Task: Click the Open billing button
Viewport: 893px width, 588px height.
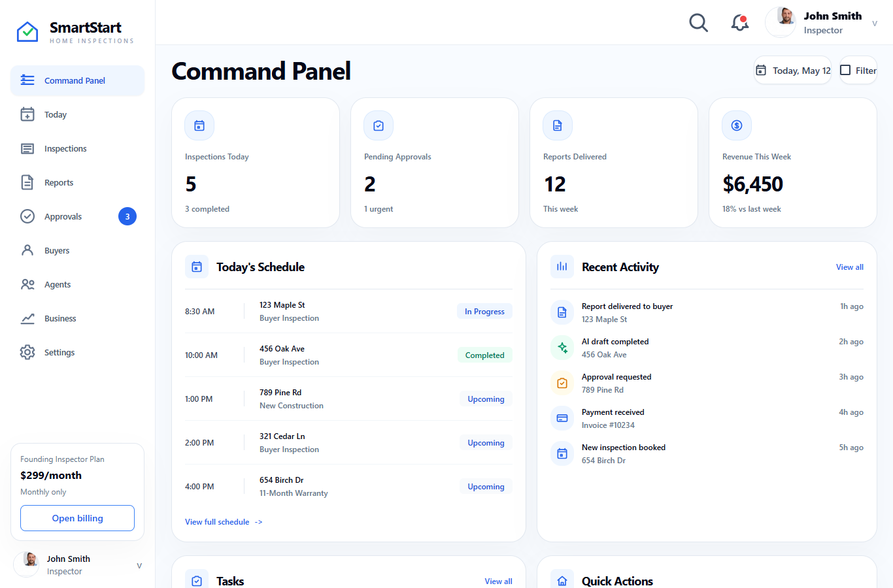Action: tap(77, 518)
